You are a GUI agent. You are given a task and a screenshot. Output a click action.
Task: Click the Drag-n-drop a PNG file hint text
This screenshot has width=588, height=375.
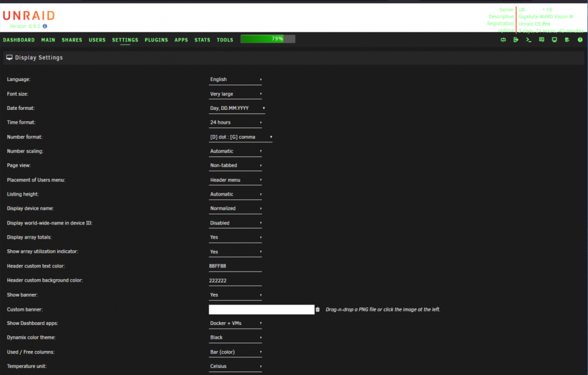[x=383, y=309]
